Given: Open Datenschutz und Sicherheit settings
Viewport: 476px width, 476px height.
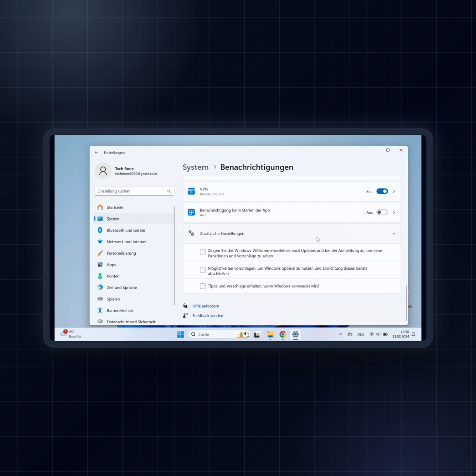Looking at the screenshot, I should point(134,322).
